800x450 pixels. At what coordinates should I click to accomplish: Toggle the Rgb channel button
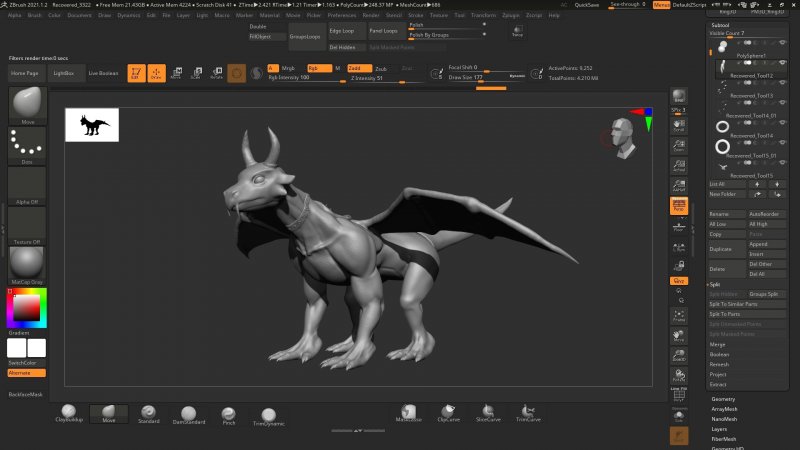319,68
